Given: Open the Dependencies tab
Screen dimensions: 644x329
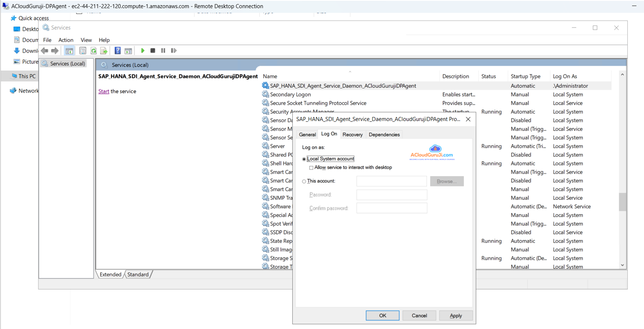Looking at the screenshot, I should pos(384,134).
